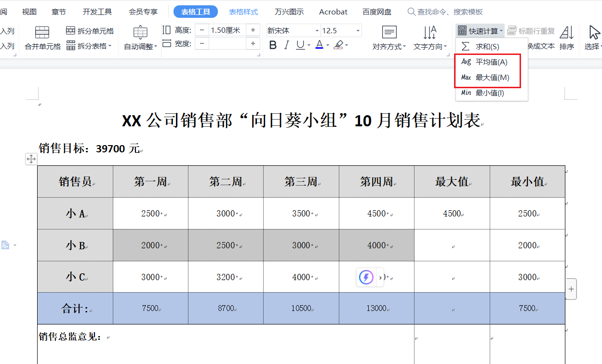Choose Max (最大值) in the dropdown menu

coord(492,77)
